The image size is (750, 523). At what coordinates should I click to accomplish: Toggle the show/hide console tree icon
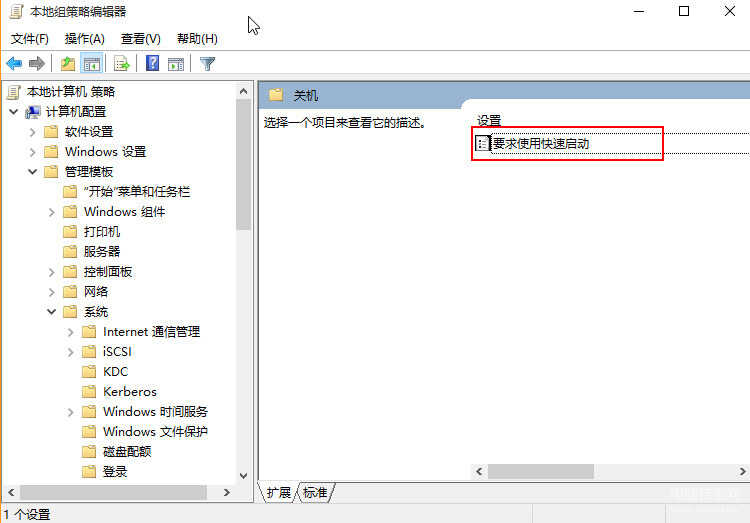click(x=92, y=63)
